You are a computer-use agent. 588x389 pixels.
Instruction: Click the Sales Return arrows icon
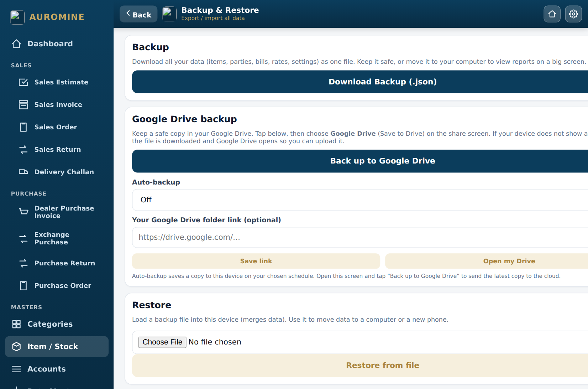click(x=23, y=150)
